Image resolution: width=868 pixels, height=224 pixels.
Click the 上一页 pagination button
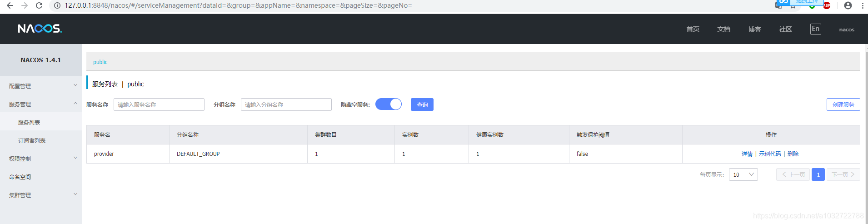tap(793, 174)
